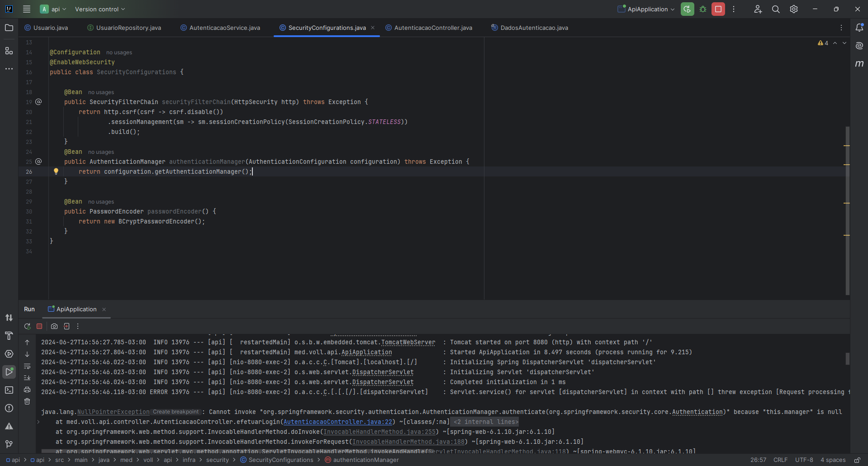Click the Debug bug icon
Screen dimensions: 868x466
point(703,9)
